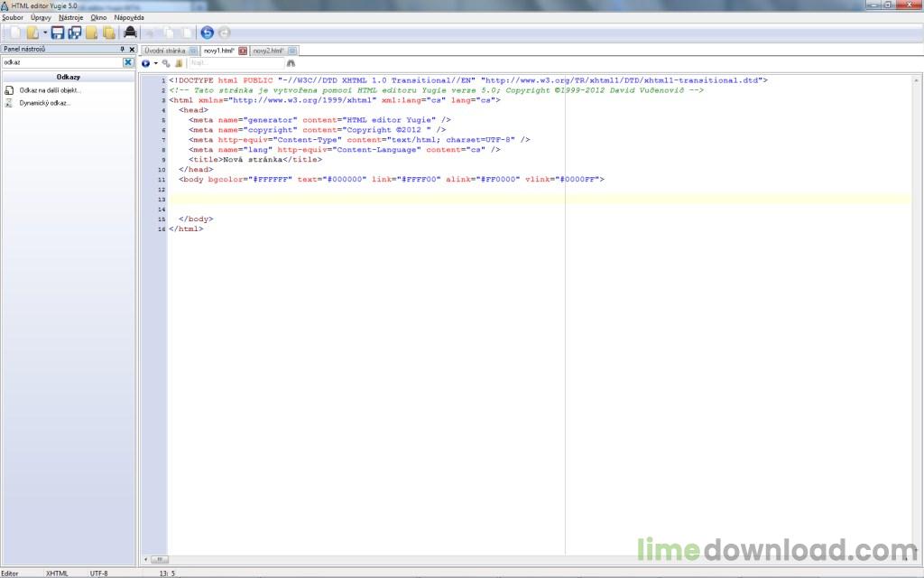
Task: Start search with the binoculars icon
Action: click(291, 63)
